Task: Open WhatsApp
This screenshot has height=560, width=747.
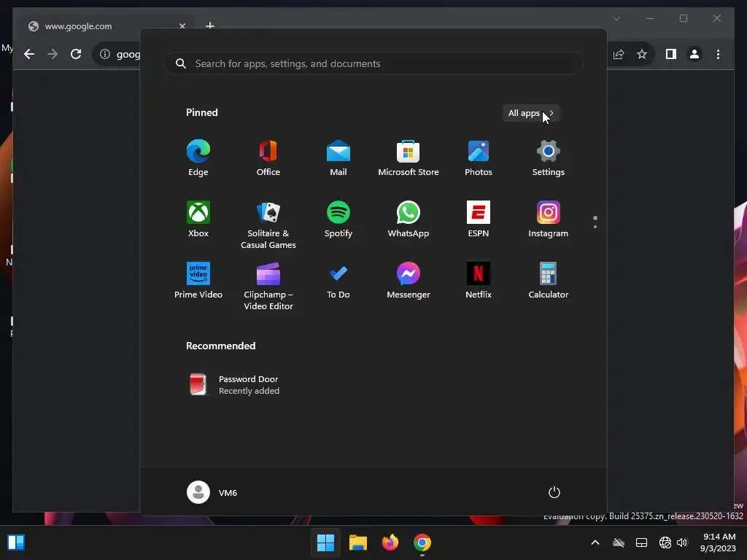Action: [x=409, y=219]
